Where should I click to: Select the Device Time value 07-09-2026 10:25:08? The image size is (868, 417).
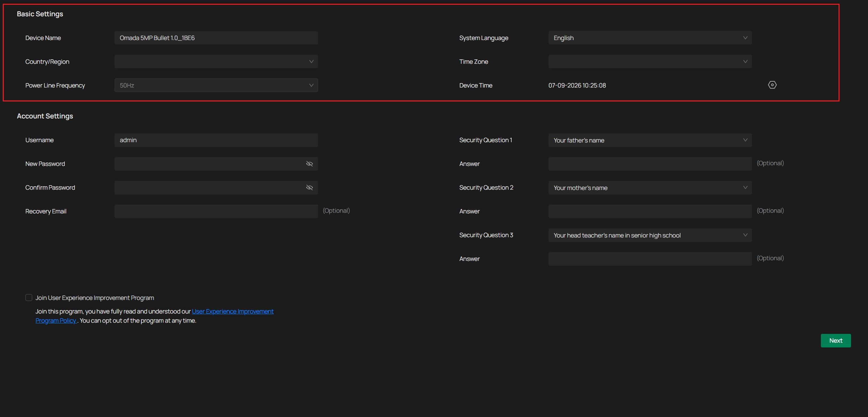pyautogui.click(x=577, y=86)
